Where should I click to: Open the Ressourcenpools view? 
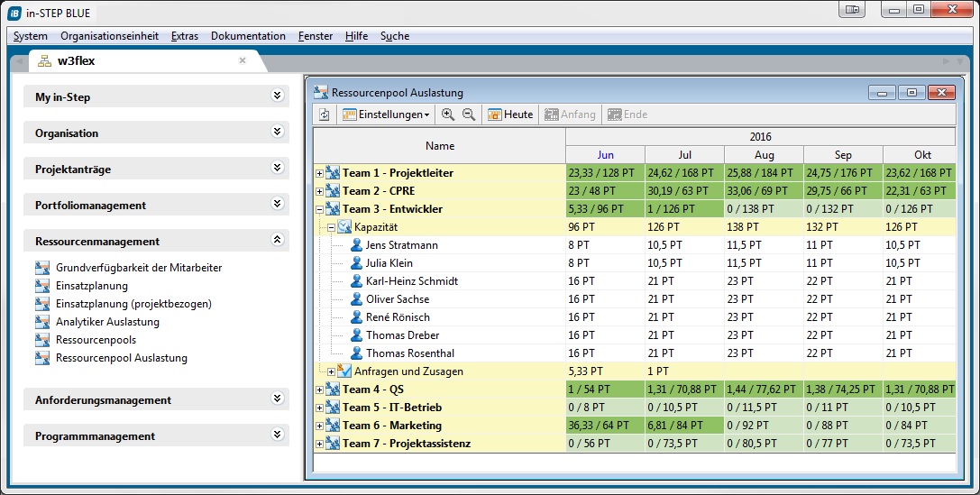[96, 340]
